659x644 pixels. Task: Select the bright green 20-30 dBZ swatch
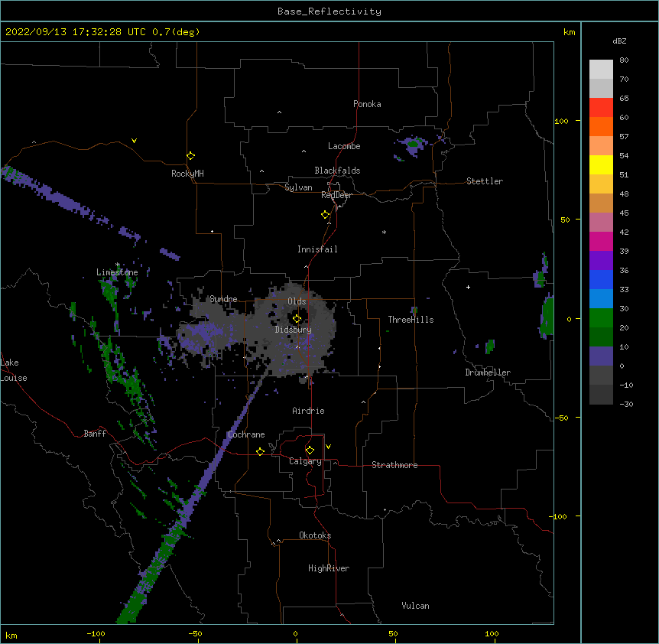(x=601, y=318)
